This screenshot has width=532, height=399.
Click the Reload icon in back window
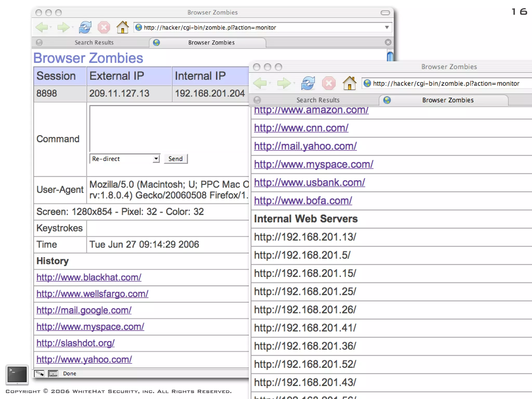click(x=85, y=27)
